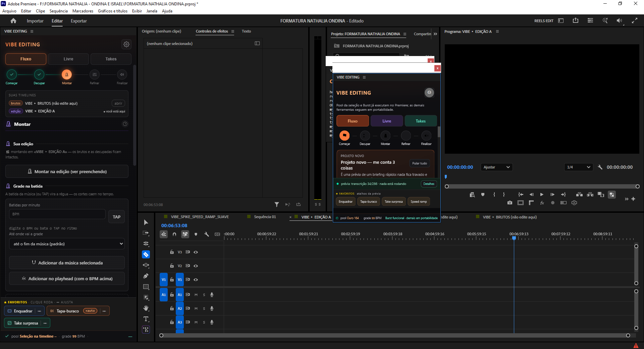This screenshot has height=349, width=644.
Task: Open the Marcadores menu
Action: coord(83,11)
